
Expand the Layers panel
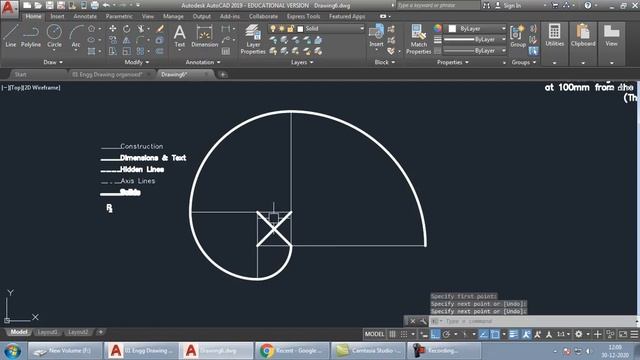[302, 62]
